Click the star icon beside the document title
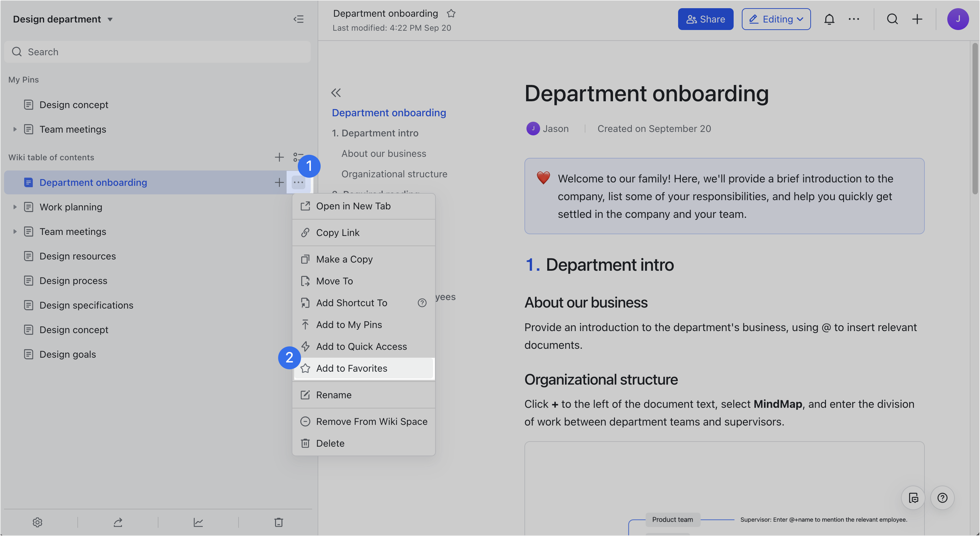Screen dimensions: 980x536 point(451,14)
